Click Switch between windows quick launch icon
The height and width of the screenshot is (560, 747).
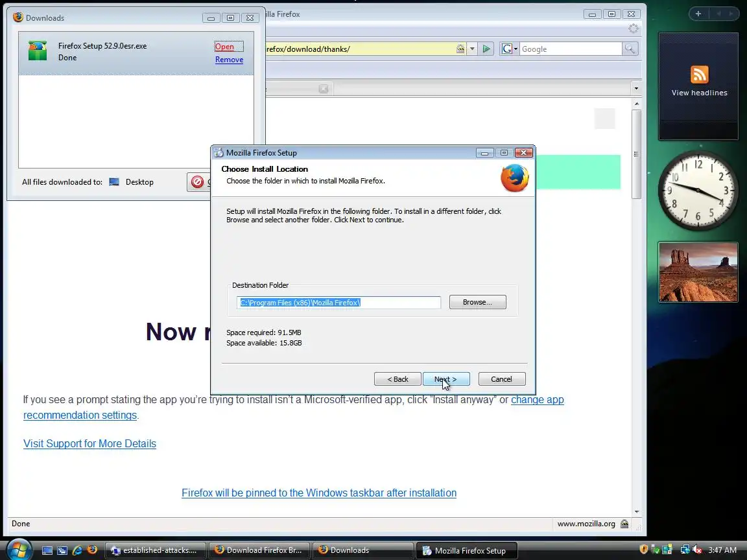[62, 550]
